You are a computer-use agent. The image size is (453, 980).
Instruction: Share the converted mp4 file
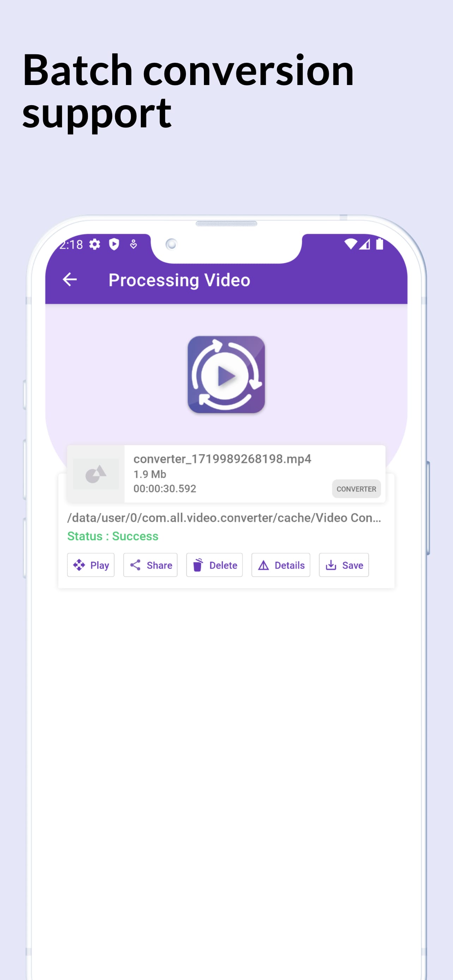[150, 565]
